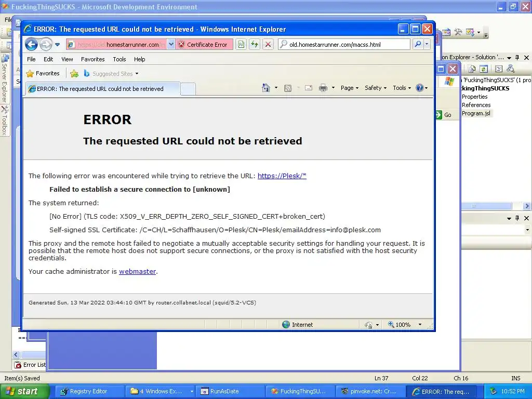Image resolution: width=532 pixels, height=399 pixels.
Task: Open a new blank tab
Action: coord(188,89)
